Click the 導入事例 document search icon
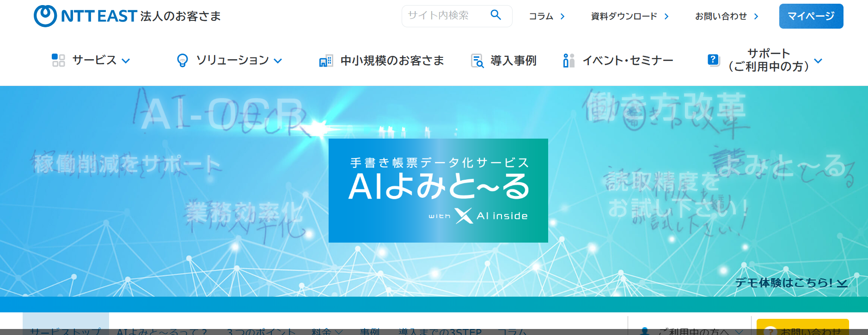This screenshot has width=868, height=335. tap(477, 61)
